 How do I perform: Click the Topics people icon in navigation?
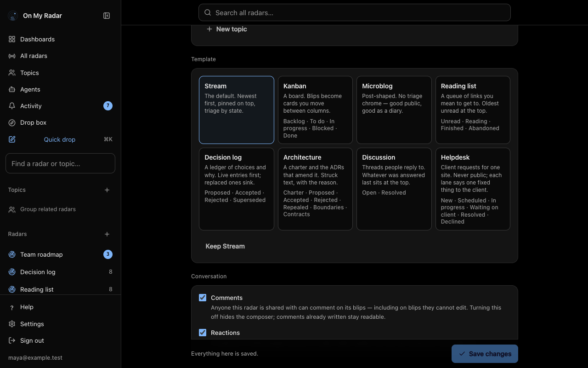coord(12,73)
